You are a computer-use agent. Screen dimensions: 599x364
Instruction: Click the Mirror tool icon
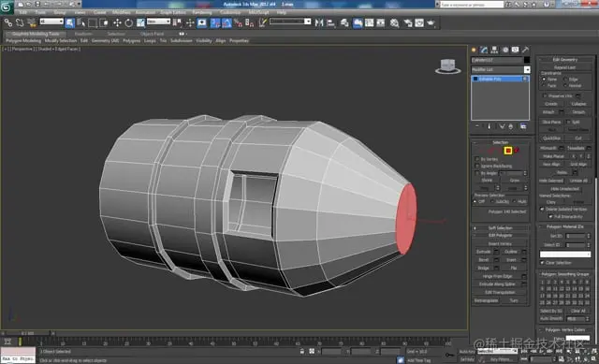[x=319, y=22]
